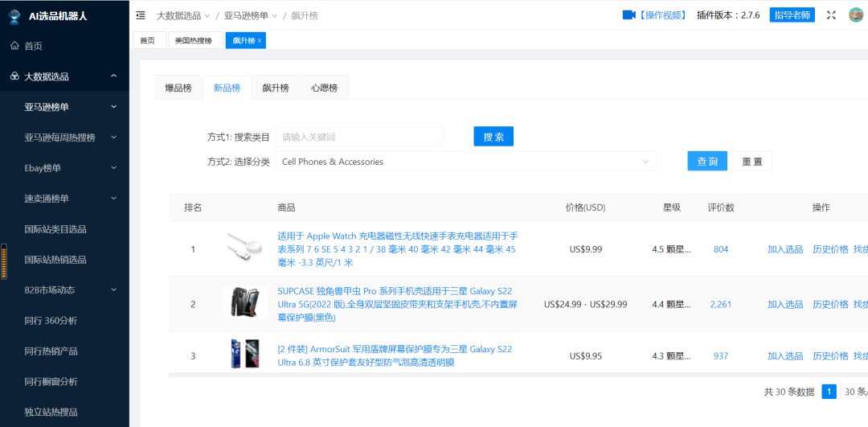
Task: Toggle the sidebar collapse hamburger icon
Action: click(x=141, y=15)
